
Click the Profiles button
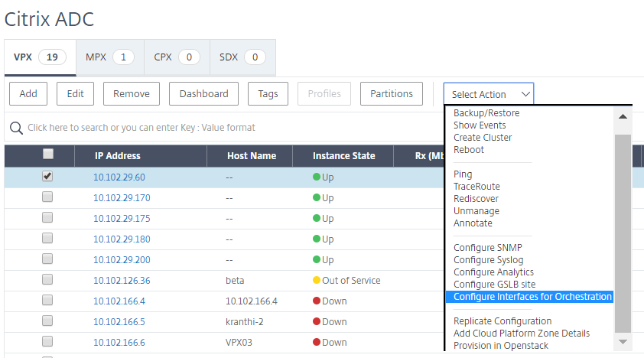(x=324, y=93)
